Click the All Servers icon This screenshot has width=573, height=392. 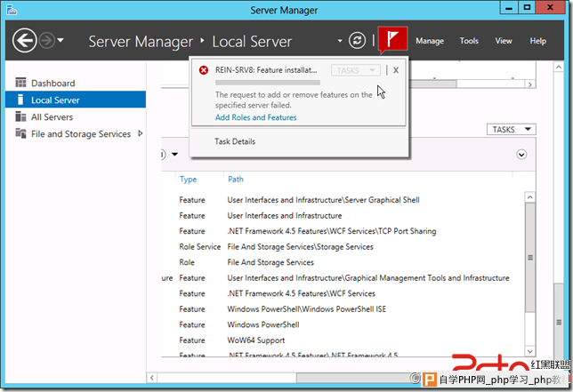click(20, 116)
